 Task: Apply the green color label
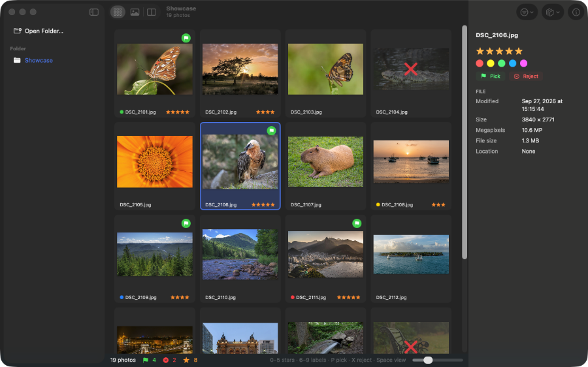501,63
